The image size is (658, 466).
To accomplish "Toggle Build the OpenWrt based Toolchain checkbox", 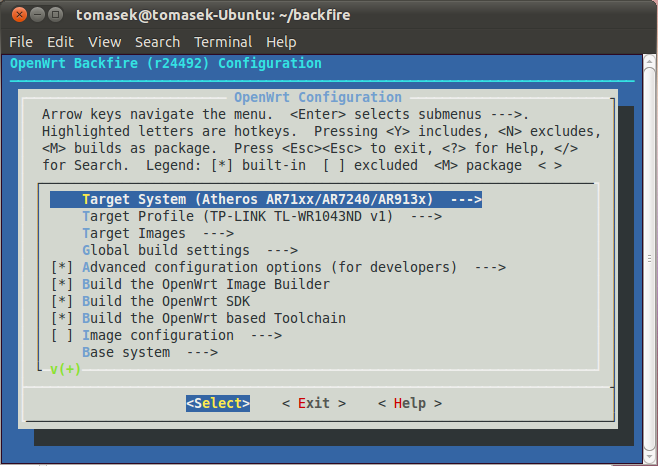I will coord(62,319).
